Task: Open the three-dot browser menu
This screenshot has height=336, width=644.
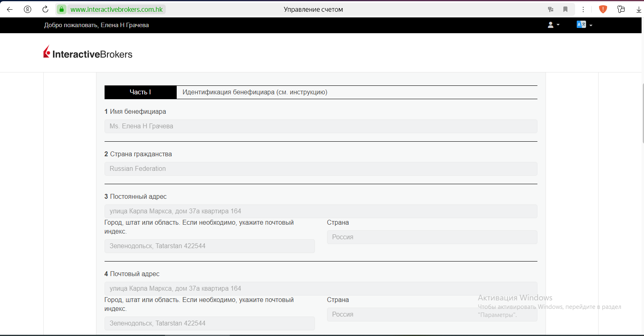Action: point(583,9)
